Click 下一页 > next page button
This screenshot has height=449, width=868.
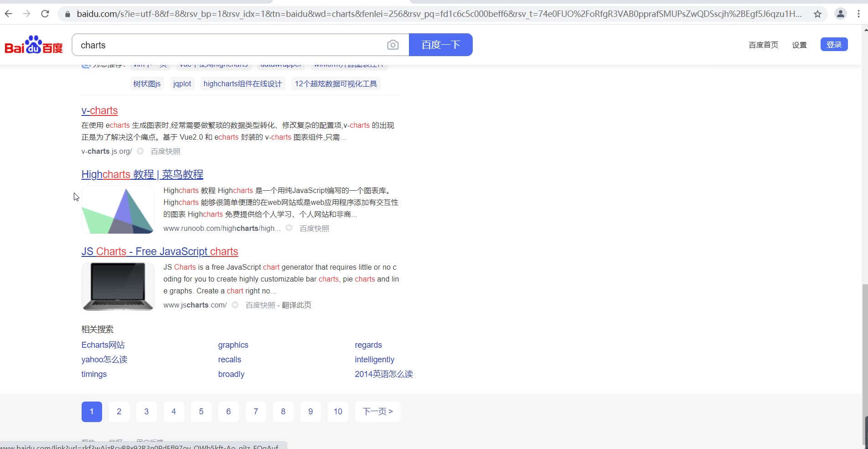click(x=378, y=412)
